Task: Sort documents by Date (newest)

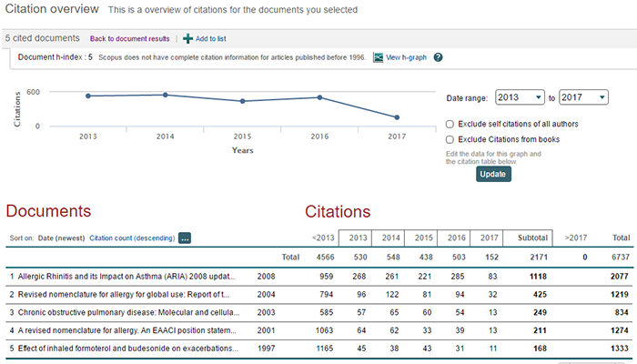Action: [60, 238]
